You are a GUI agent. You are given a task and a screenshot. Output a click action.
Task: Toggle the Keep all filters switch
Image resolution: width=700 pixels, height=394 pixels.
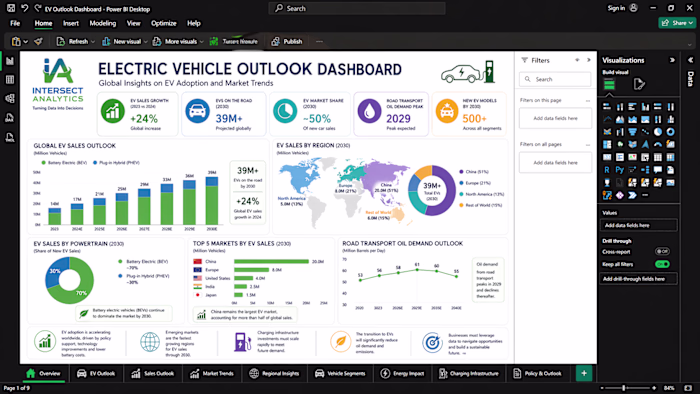pyautogui.click(x=662, y=264)
